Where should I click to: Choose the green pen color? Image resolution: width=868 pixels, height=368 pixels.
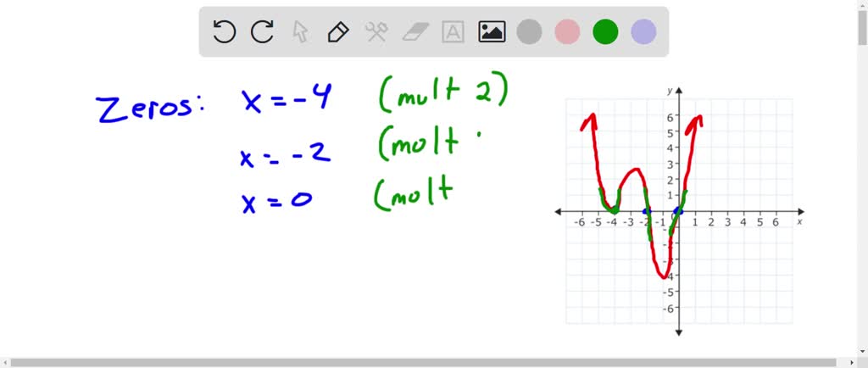605,31
